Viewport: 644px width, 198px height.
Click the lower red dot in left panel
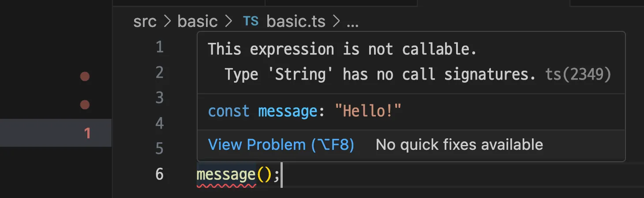click(85, 105)
